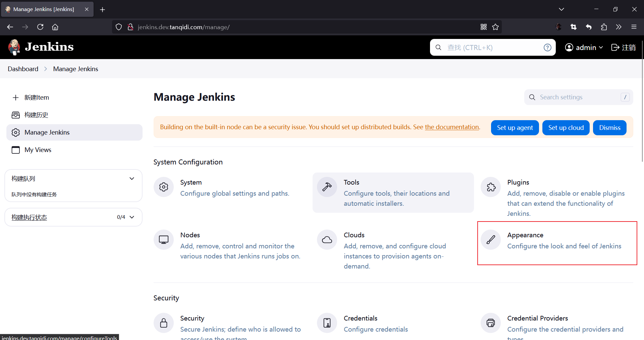
Task: Click the Set up cloud button
Action: tap(566, 128)
